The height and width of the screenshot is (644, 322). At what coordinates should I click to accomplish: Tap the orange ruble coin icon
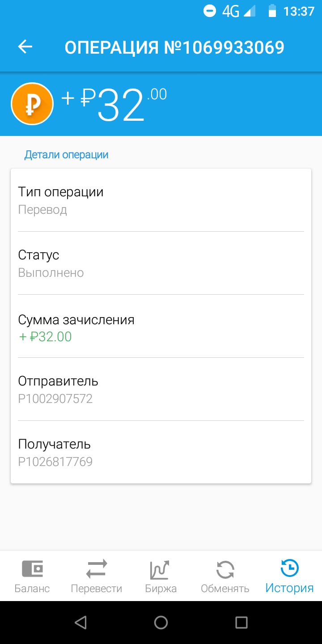[32, 104]
